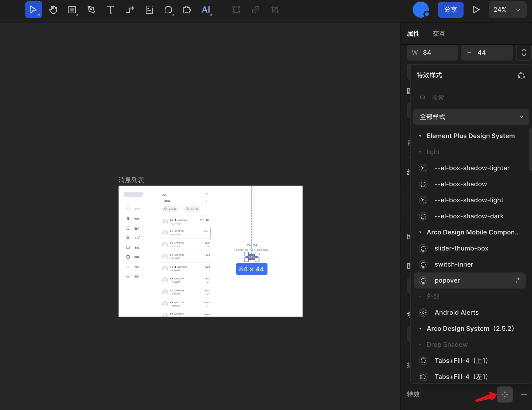Image resolution: width=532 pixels, height=410 pixels.
Task: Select the Pen tool
Action: pyautogui.click(x=91, y=10)
